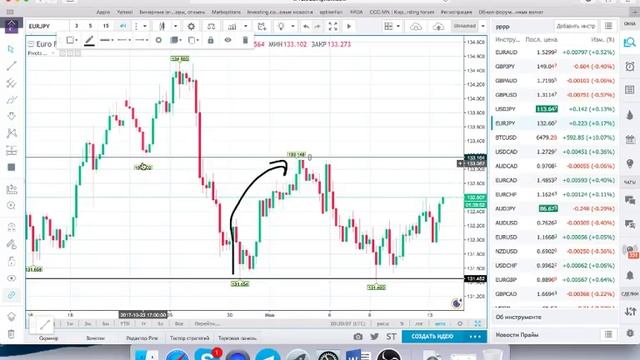Take chart snapshot with camera icon
Viewport: 640px width, 360px height.
click(x=358, y=337)
